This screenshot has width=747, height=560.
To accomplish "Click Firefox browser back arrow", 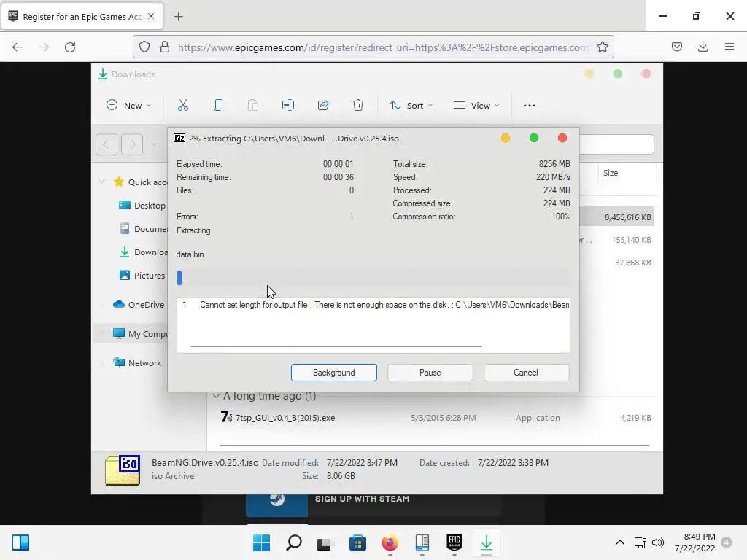I will click(18, 47).
